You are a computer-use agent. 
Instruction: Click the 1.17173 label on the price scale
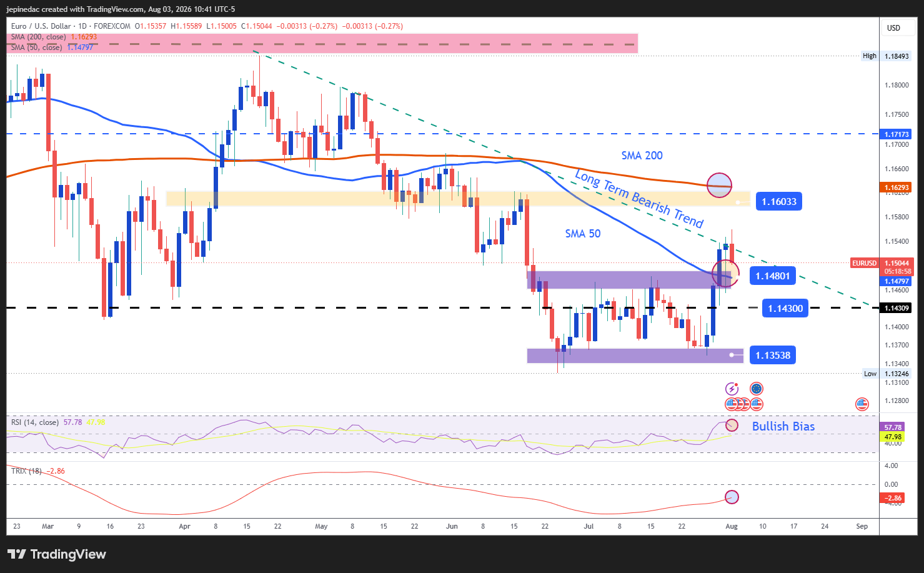(896, 134)
